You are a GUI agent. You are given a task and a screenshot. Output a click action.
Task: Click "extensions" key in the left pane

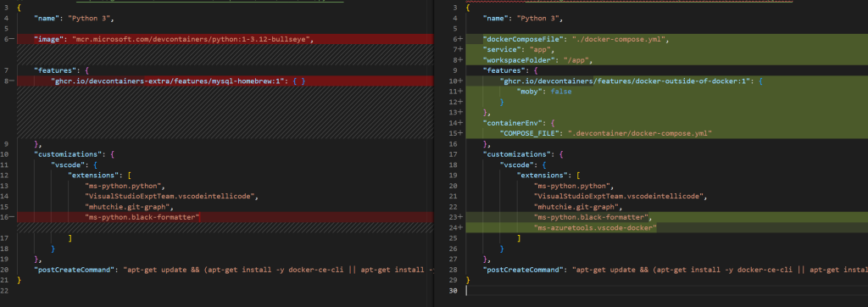click(93, 175)
